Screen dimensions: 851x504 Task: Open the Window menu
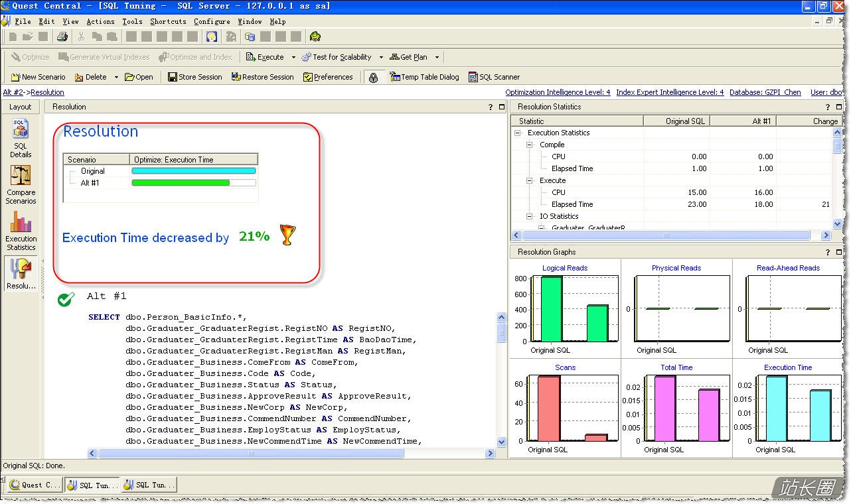[x=250, y=21]
